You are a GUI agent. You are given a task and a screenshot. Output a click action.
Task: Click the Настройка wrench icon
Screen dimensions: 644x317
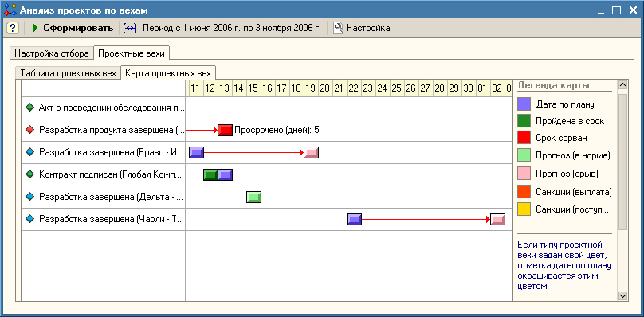click(338, 28)
